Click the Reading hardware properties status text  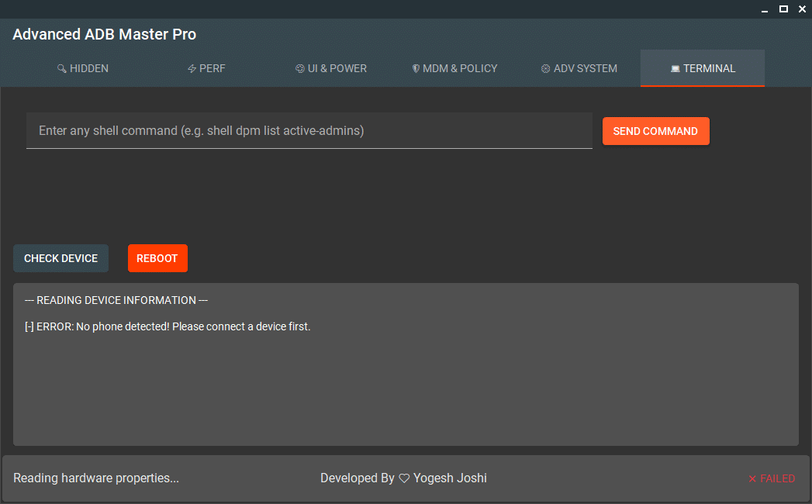[95, 478]
